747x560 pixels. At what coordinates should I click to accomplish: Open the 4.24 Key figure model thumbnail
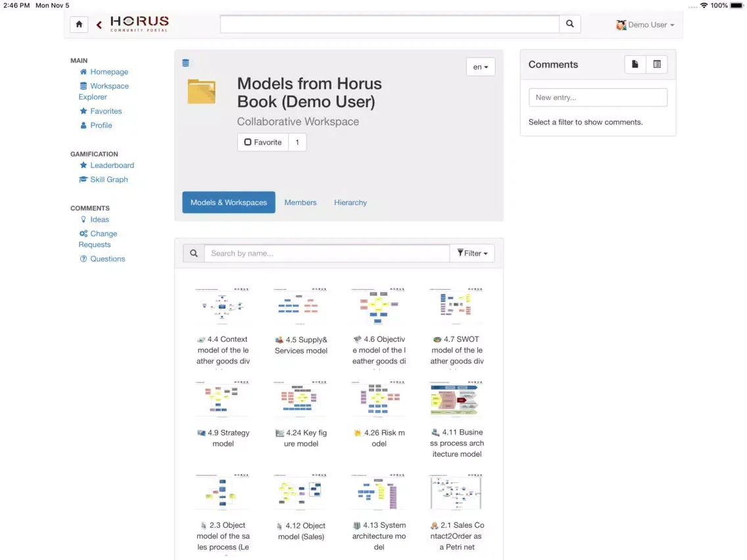click(x=300, y=398)
